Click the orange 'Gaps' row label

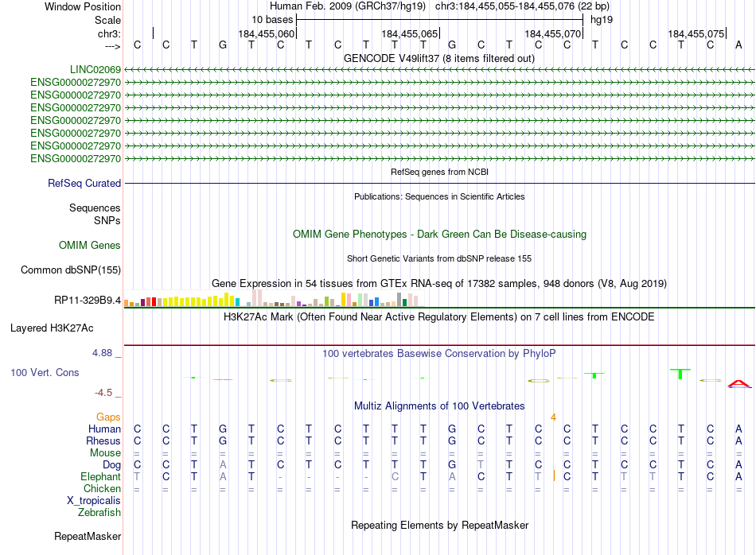coord(108,417)
